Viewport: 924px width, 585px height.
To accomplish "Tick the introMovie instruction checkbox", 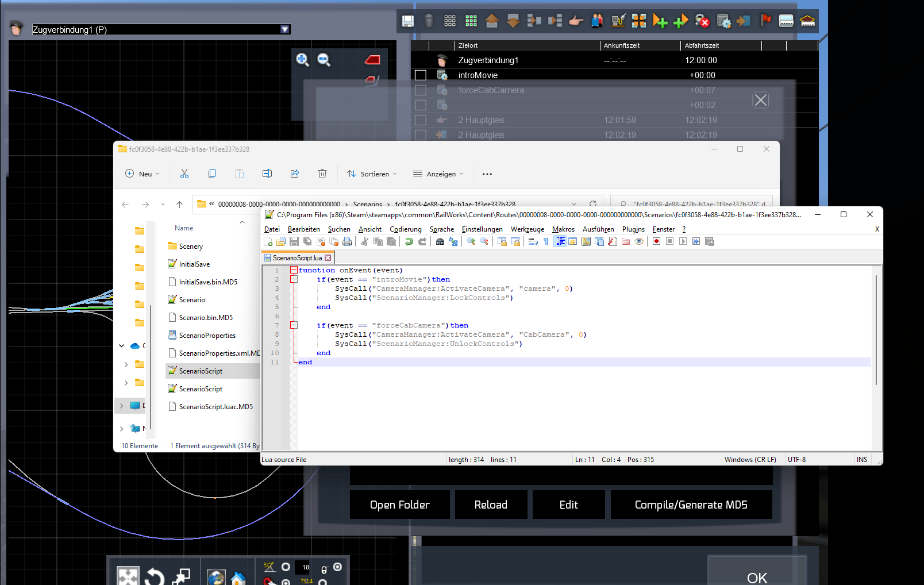I will pyautogui.click(x=421, y=75).
